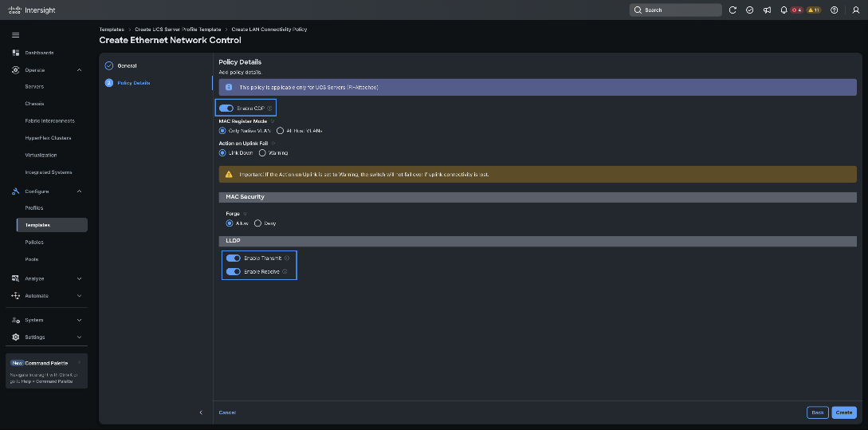Click the refresh icon in top bar
Image resolution: width=868 pixels, height=430 pixels.
click(x=732, y=10)
